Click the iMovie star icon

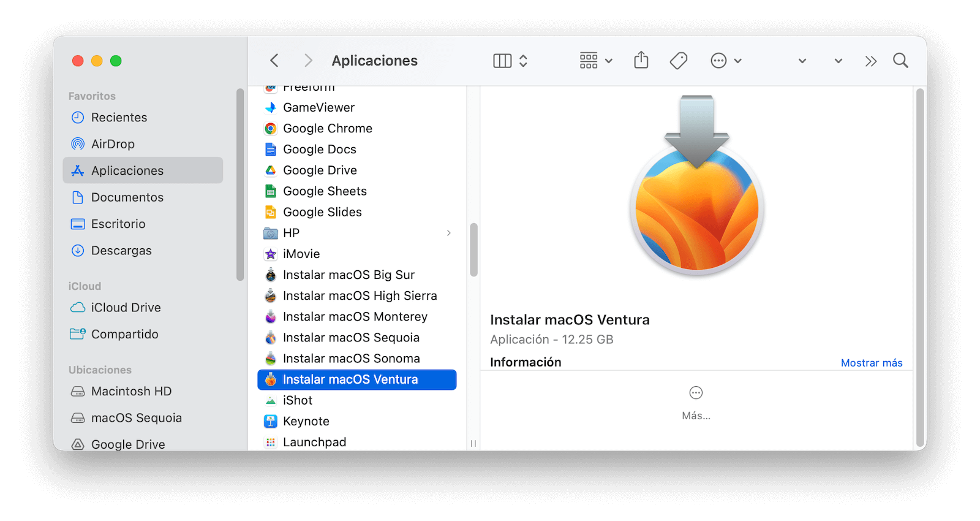pos(271,254)
